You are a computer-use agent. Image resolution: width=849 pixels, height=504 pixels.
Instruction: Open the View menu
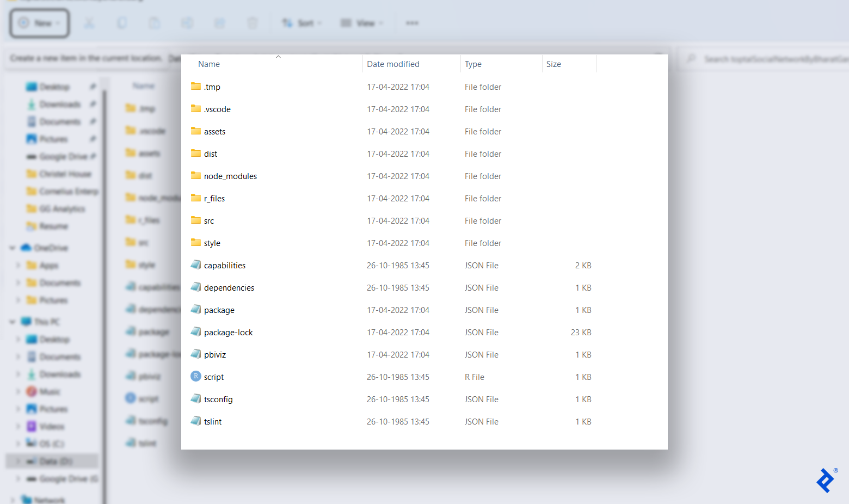(361, 23)
